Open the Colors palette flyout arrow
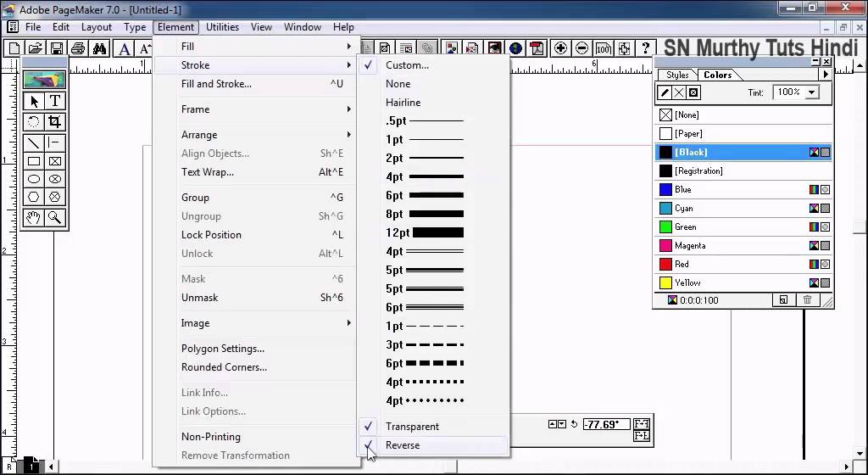The height and width of the screenshot is (475, 868). pos(826,74)
